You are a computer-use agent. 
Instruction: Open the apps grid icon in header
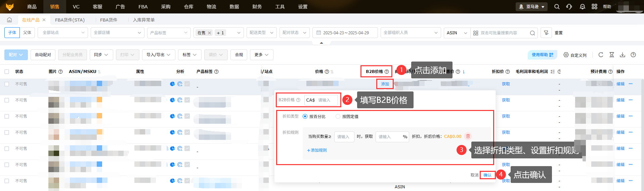(x=595, y=7)
